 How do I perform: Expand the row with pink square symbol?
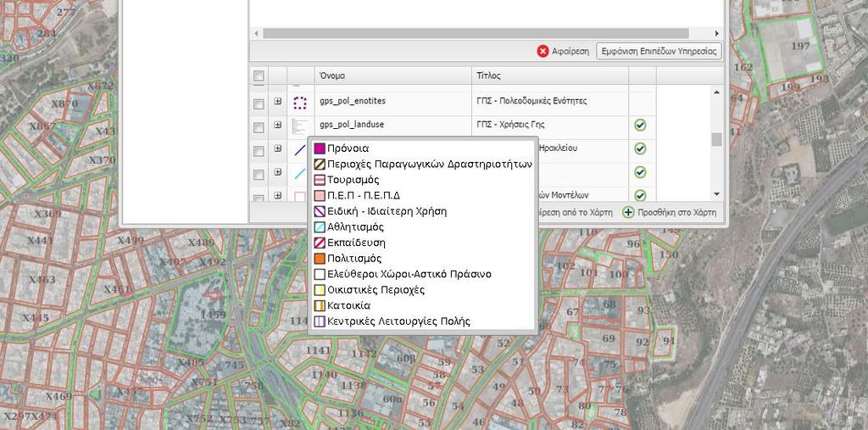pos(278,196)
